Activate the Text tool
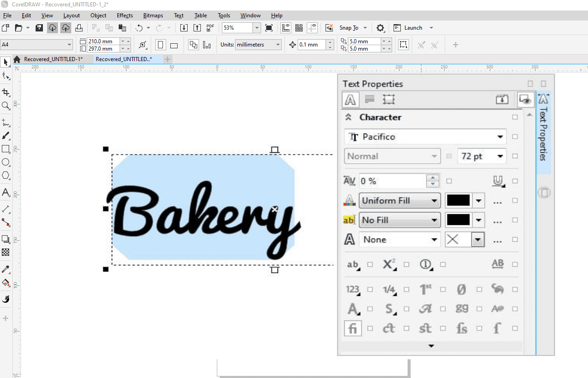 6,192
